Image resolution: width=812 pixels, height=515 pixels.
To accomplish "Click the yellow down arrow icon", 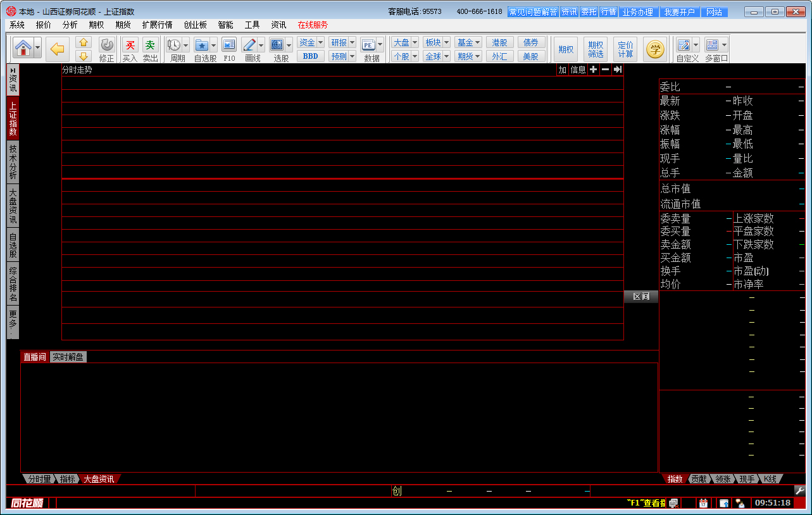I will (x=84, y=56).
